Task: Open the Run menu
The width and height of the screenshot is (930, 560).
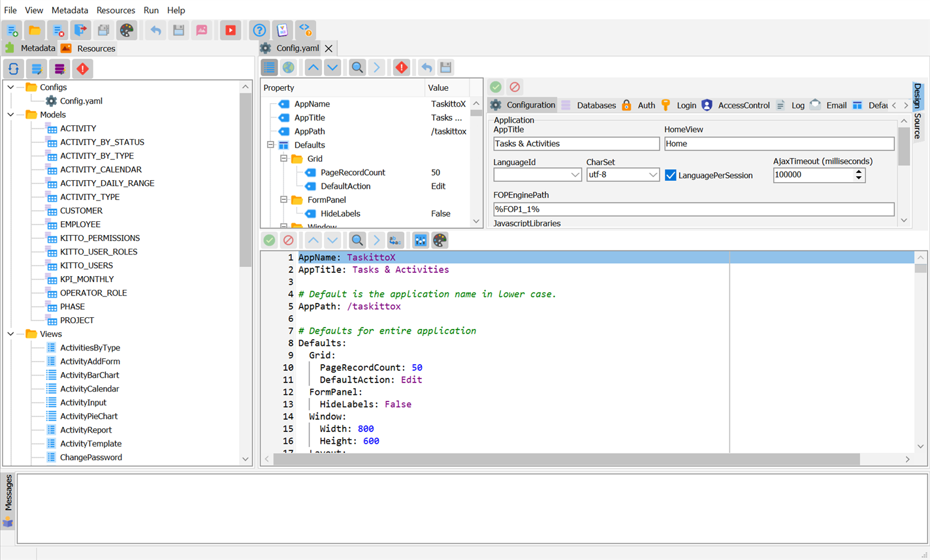Action: click(x=151, y=10)
